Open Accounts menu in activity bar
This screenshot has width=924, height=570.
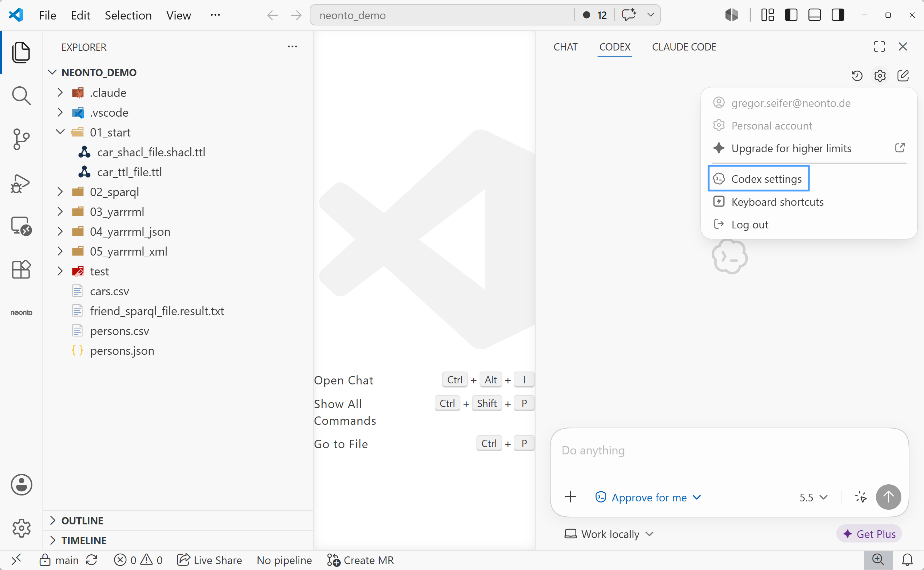(x=22, y=484)
